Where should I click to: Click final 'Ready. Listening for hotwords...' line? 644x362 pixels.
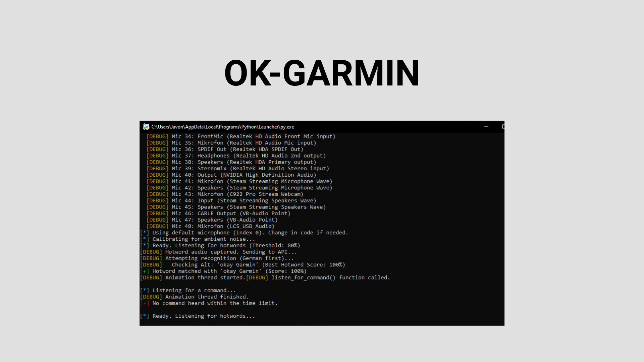(x=198, y=316)
